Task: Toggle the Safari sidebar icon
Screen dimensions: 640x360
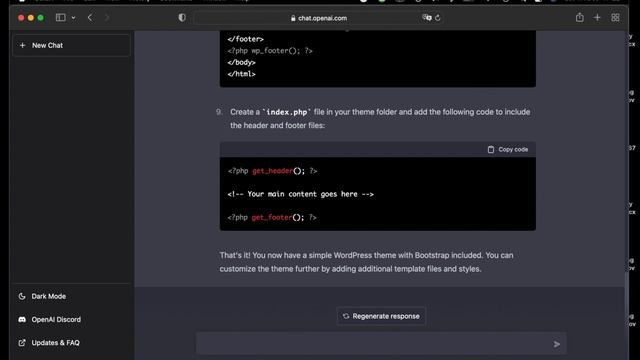Action: pos(60,18)
